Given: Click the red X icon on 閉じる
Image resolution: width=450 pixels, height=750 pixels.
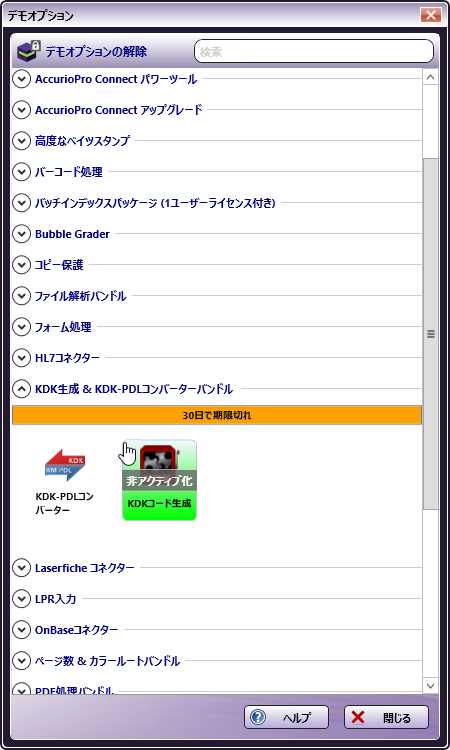Looking at the screenshot, I should point(358,717).
